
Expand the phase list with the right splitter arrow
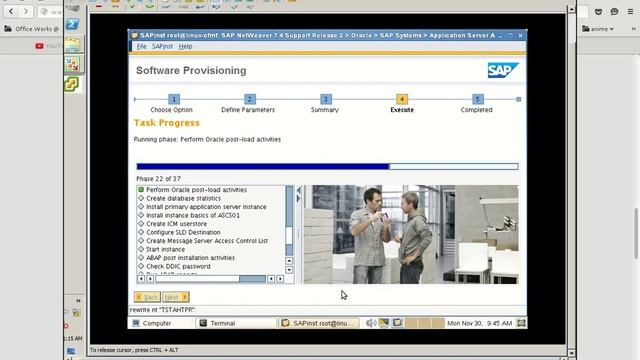(x=299, y=198)
